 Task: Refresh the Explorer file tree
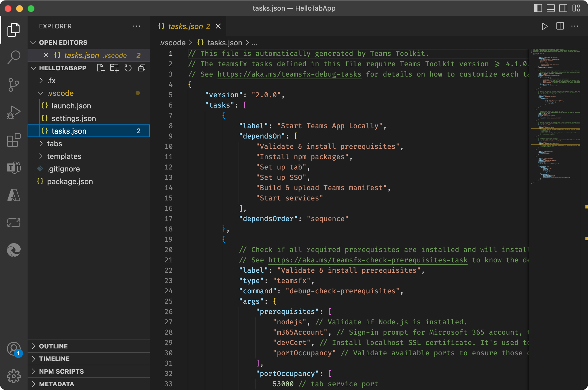[128, 68]
